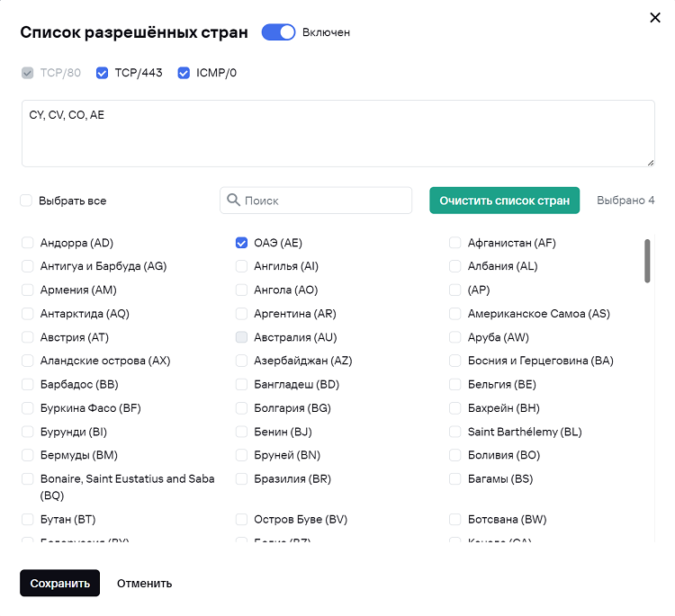Uncheck the TCP/443 checkbox

(103, 73)
